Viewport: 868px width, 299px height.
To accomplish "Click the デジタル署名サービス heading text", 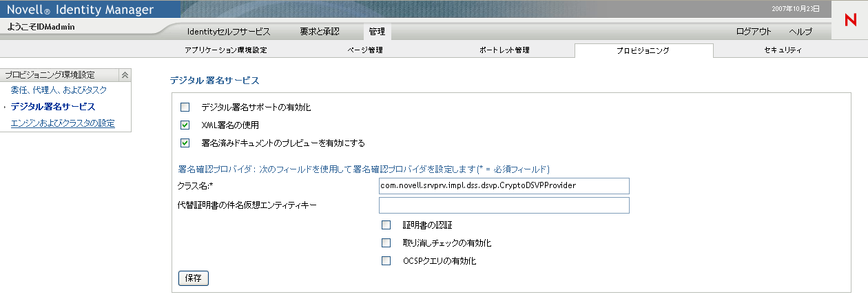I will tap(214, 81).
